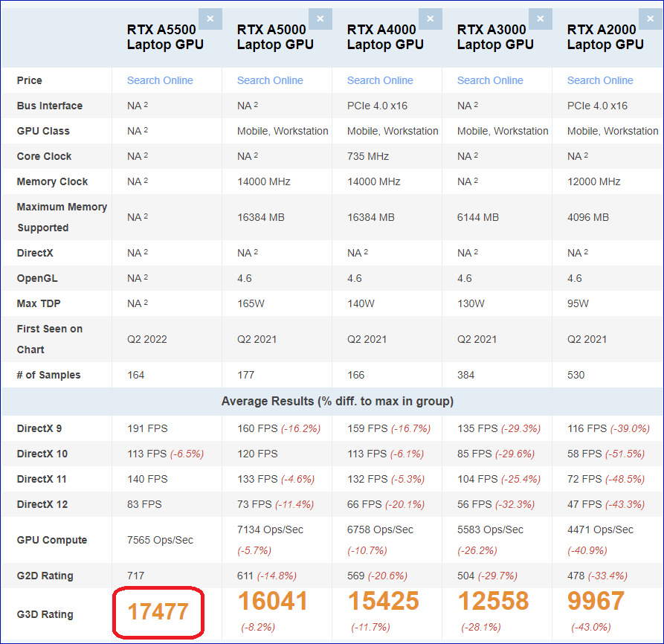Click the Price row label

[x=29, y=80]
